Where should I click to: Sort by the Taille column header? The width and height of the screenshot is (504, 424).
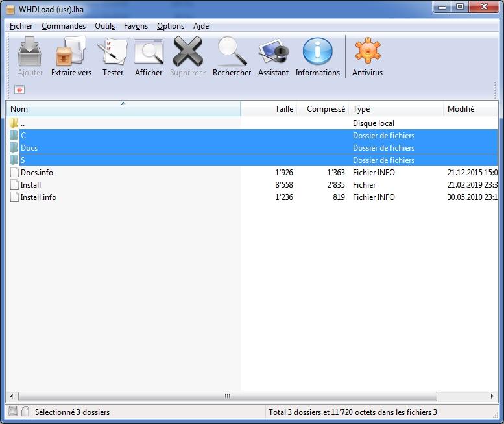pos(283,109)
